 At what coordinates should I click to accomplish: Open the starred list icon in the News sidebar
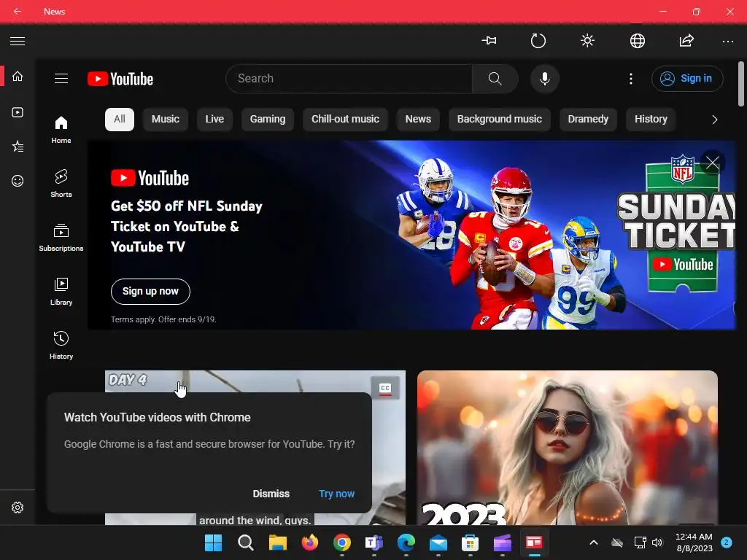18,146
